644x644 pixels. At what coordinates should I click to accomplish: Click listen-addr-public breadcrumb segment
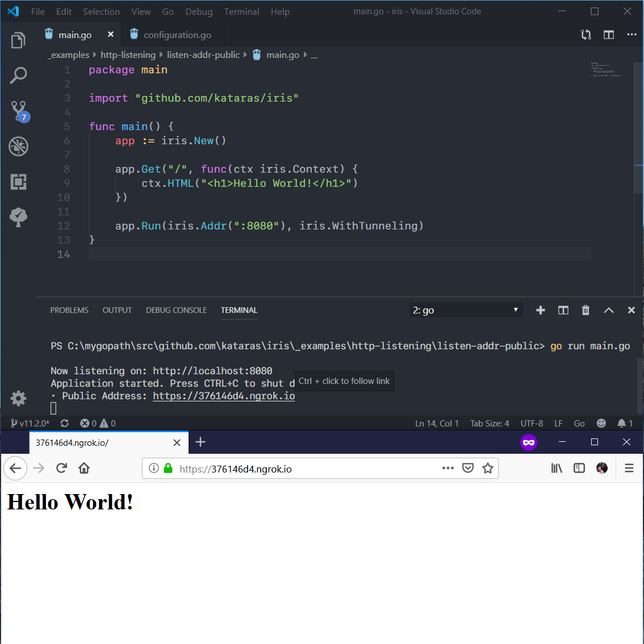click(203, 55)
